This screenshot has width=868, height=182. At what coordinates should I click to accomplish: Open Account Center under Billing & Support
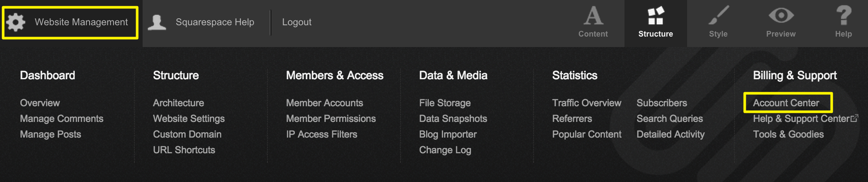tap(786, 103)
